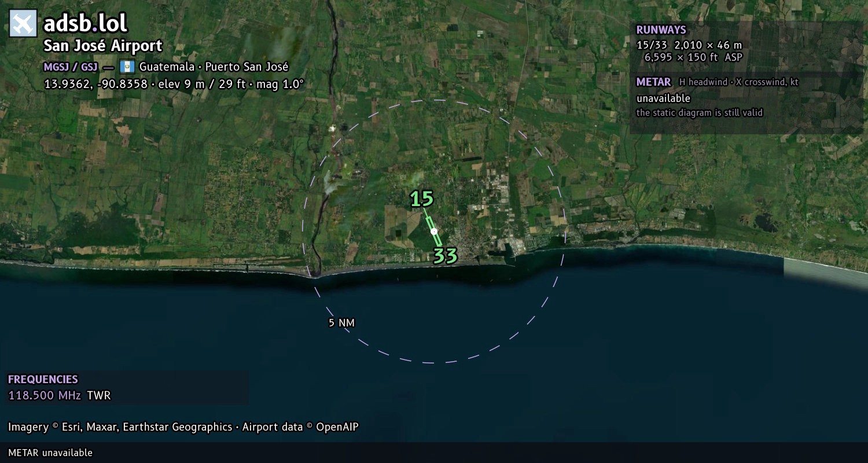Click the airport center point marker
Screen dimensions: 868x463
point(434,231)
